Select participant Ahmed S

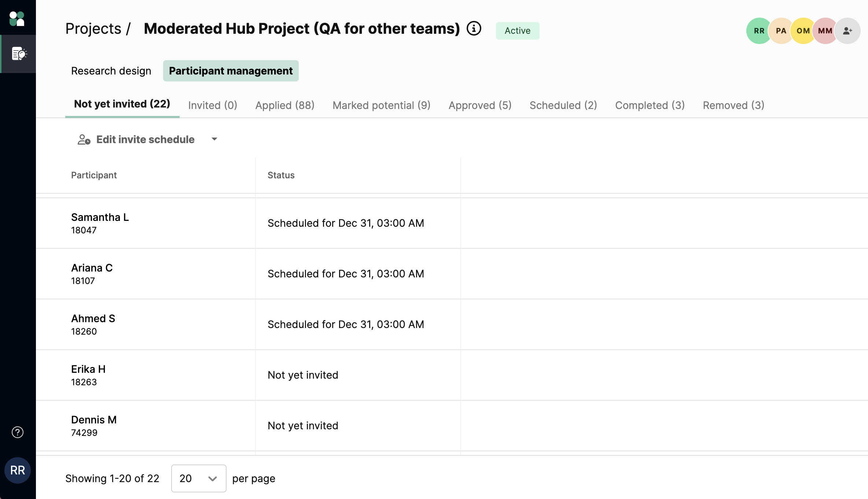[x=93, y=318]
